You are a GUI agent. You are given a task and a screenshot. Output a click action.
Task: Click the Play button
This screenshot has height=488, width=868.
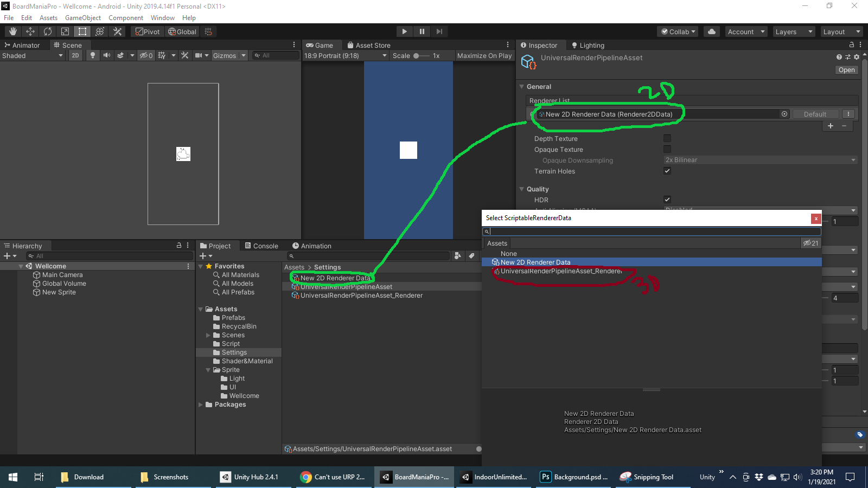[x=404, y=31]
